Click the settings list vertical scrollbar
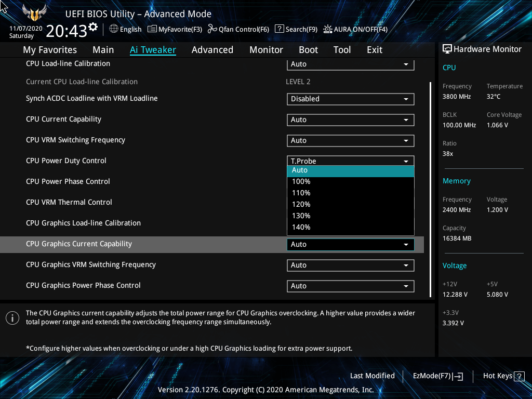532x399 pixels. click(430, 189)
